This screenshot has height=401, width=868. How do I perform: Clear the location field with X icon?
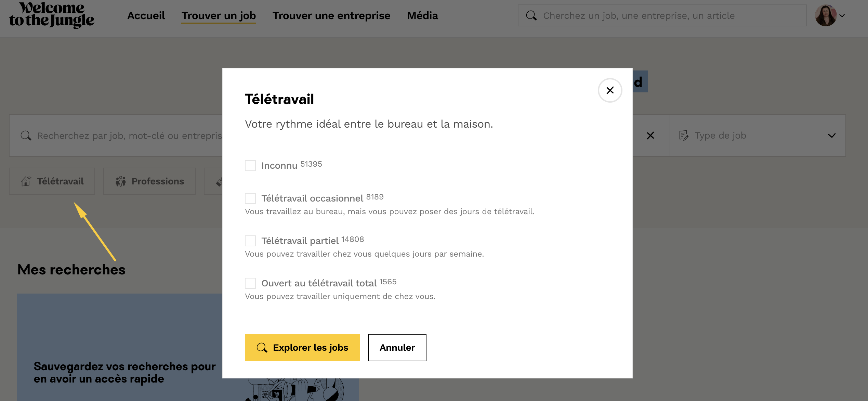(x=650, y=135)
